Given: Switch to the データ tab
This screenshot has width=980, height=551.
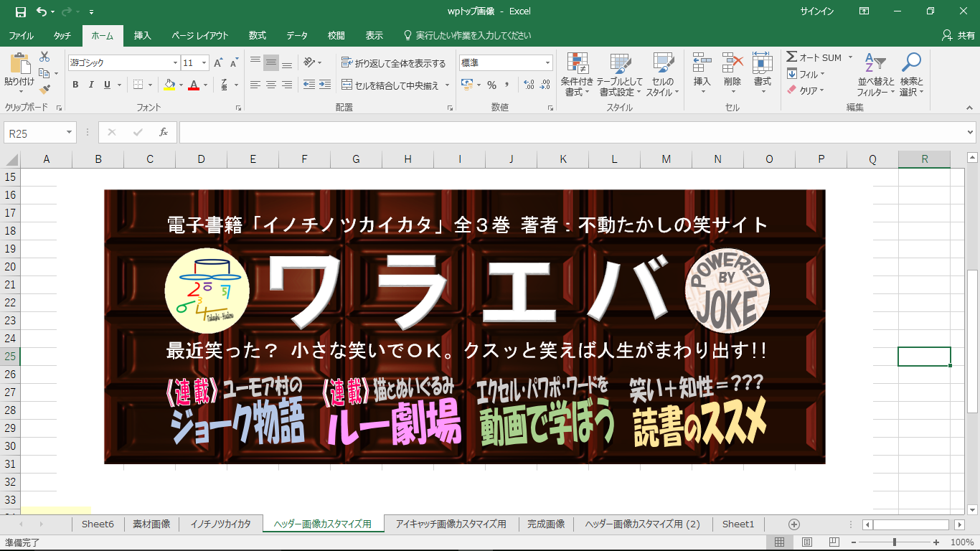Looking at the screenshot, I should click(297, 35).
